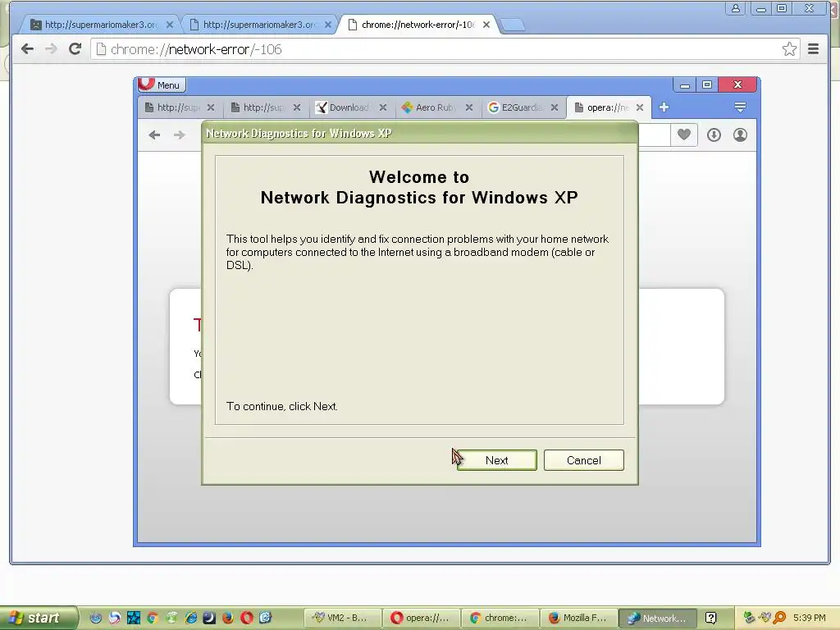The image size is (840, 630).
Task: Open Chrome's user profile button
Action: [x=736, y=8]
